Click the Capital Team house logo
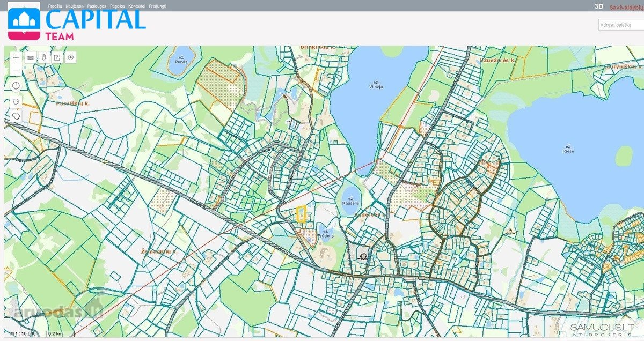The image size is (644, 341). (24, 24)
